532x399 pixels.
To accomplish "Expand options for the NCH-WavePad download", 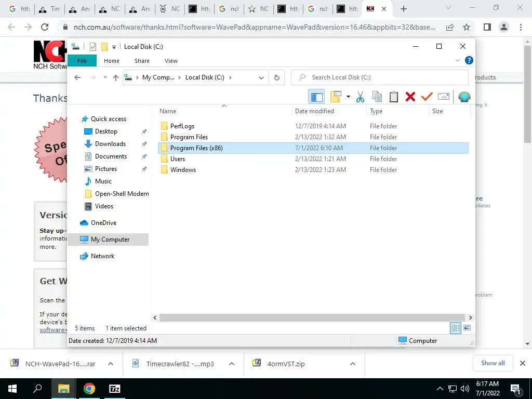I will click(111, 364).
